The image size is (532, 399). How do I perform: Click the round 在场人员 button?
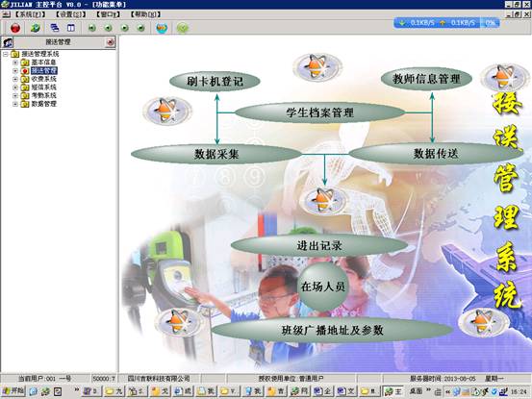coord(322,287)
